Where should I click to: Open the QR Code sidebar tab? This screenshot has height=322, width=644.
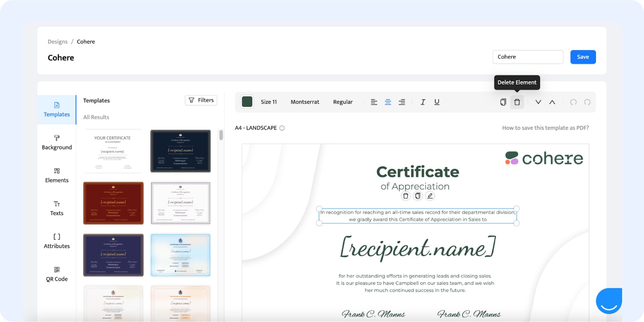[57, 274]
